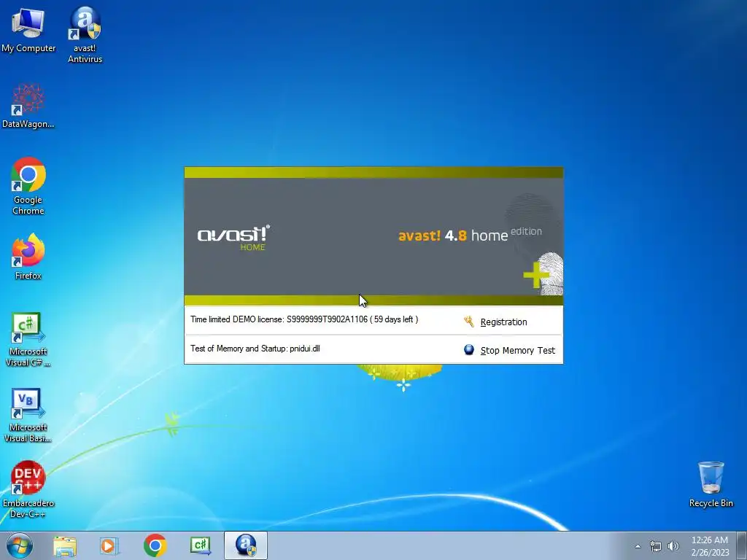Launch Google Chrome from the desktop
Screen dimensions: 747x560
28,186
